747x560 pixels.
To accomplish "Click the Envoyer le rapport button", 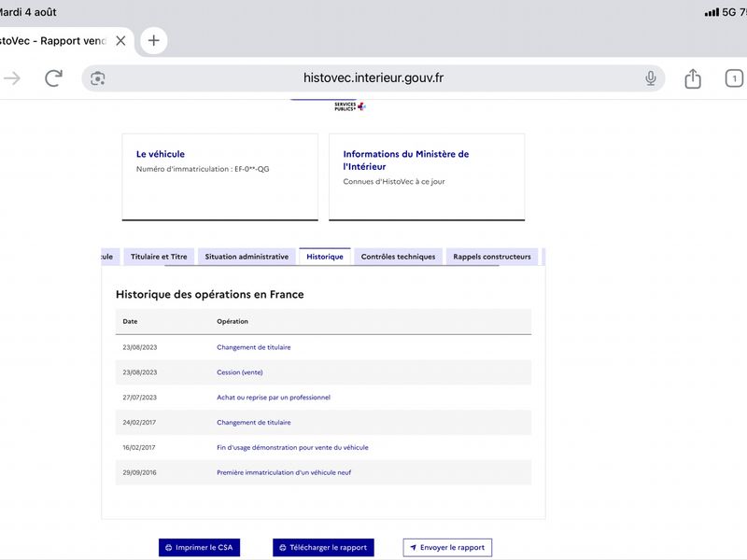I will [x=447, y=548].
